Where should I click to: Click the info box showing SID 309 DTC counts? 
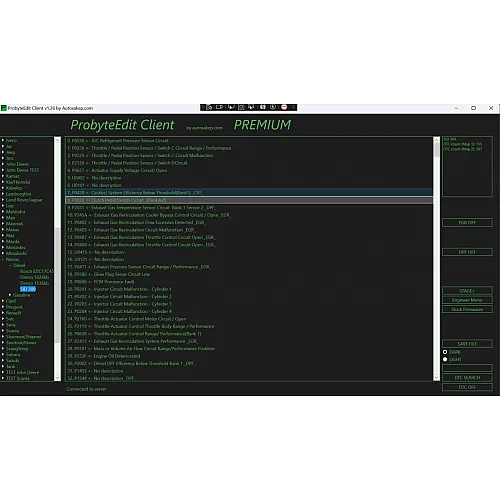coord(467,166)
